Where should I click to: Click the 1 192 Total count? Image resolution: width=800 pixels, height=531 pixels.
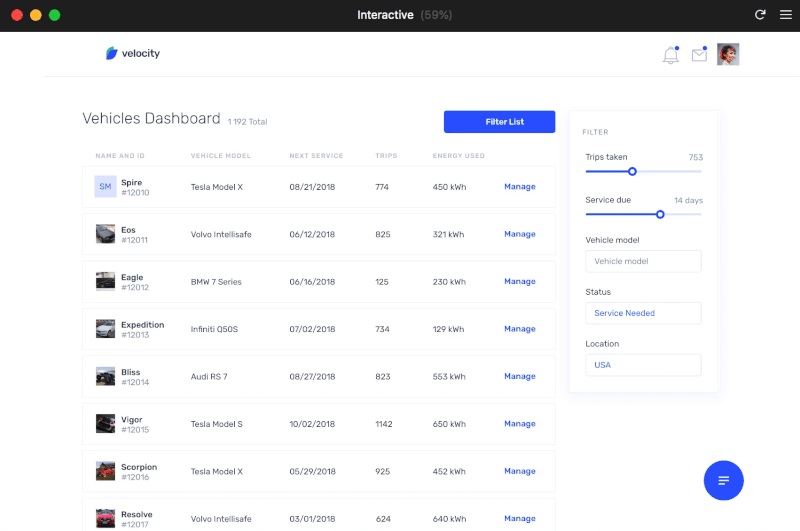coord(247,122)
